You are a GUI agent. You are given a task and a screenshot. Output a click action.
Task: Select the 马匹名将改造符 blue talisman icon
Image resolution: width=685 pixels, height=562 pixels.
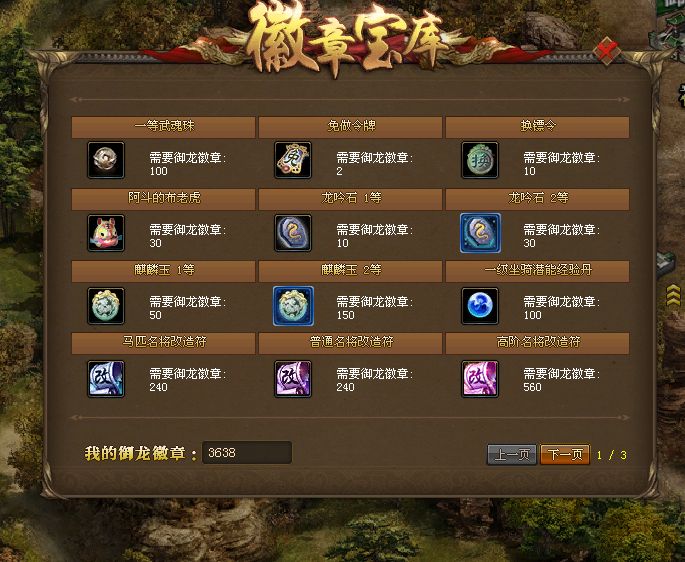106,379
